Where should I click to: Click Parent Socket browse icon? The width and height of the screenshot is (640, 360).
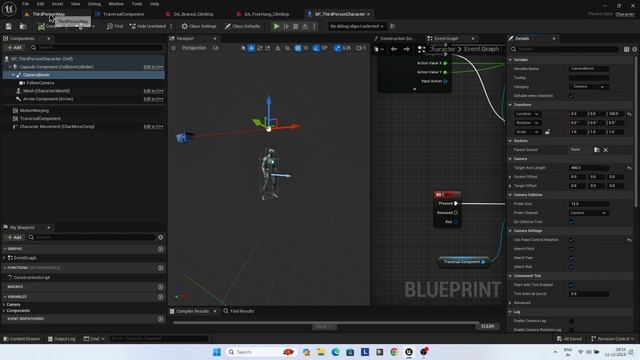point(597,150)
